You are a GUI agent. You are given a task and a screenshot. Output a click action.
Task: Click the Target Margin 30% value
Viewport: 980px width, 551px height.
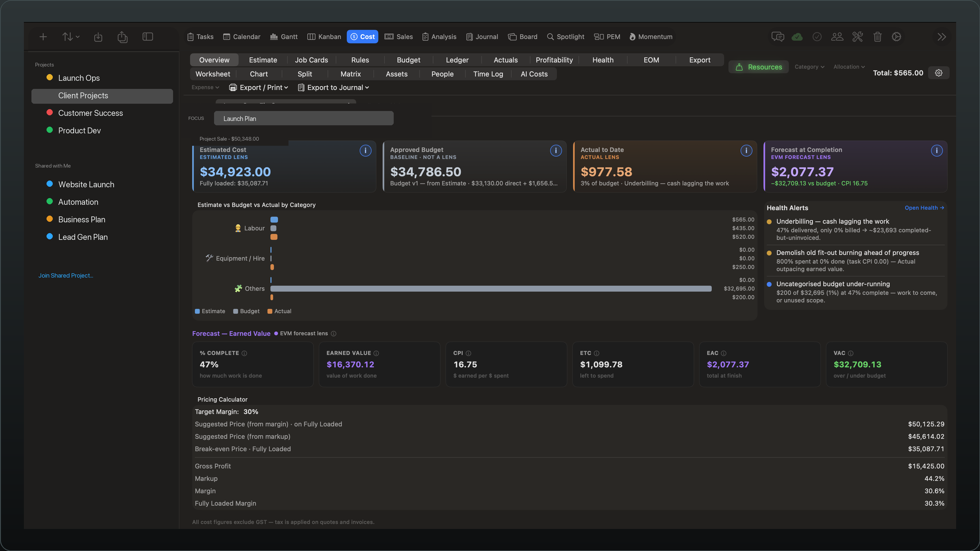[251, 412]
